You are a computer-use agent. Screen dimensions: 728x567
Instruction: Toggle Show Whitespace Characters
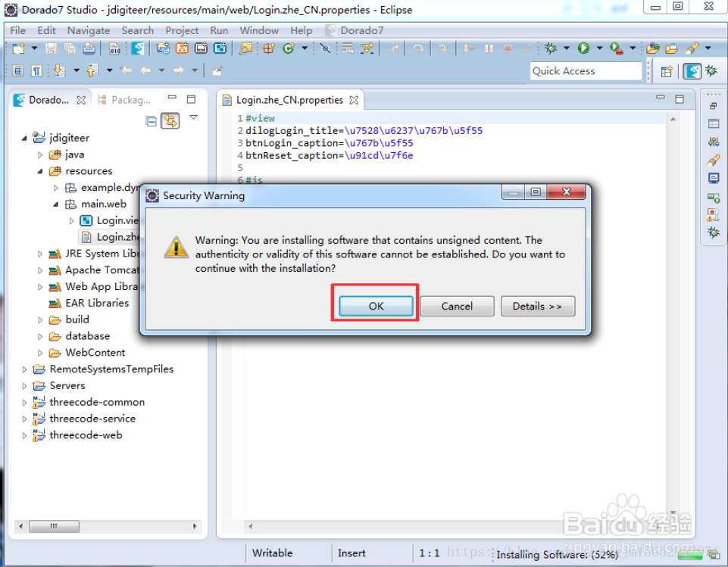[x=36, y=70]
